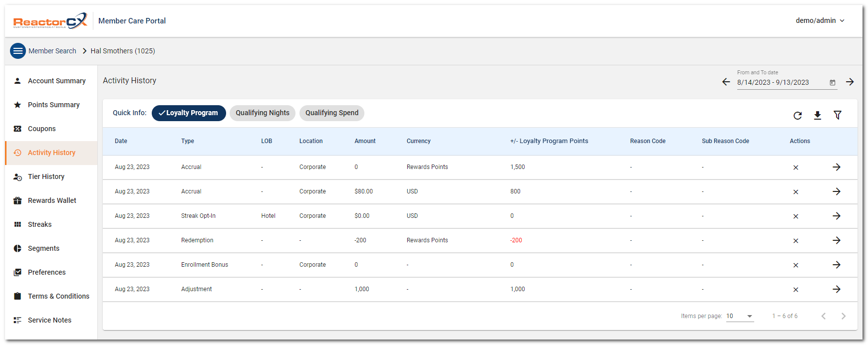The image size is (868, 345).
Task: Toggle the Loyalty Program quick info chip
Action: click(x=189, y=113)
